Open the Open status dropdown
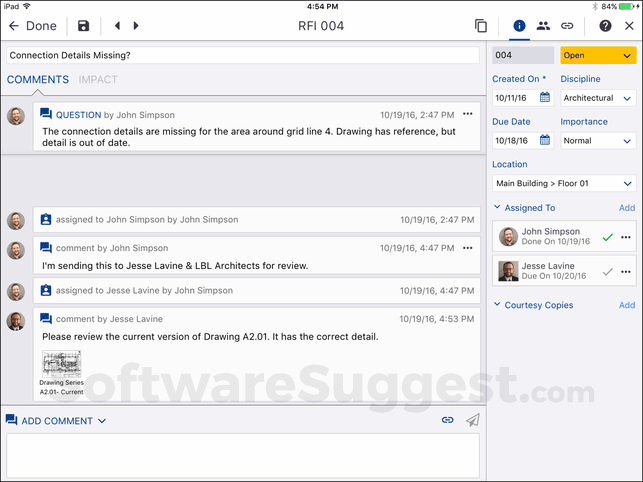The image size is (643, 482). pyautogui.click(x=598, y=56)
